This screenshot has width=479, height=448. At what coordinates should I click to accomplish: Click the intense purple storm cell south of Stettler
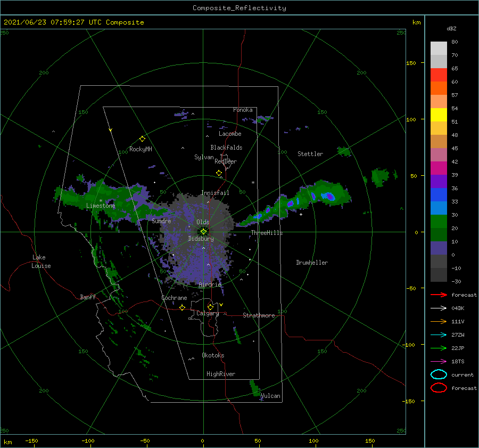(x=329, y=196)
